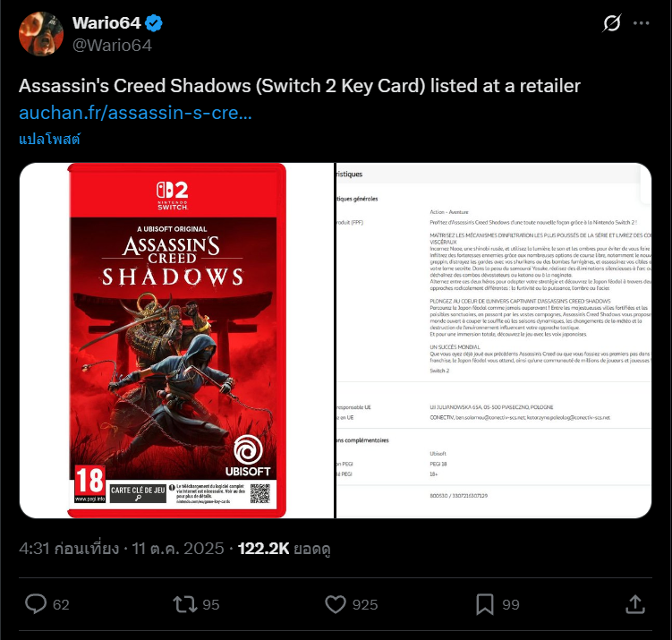Click the 925 likes count
Screen dimensions: 672x640
click(365, 604)
